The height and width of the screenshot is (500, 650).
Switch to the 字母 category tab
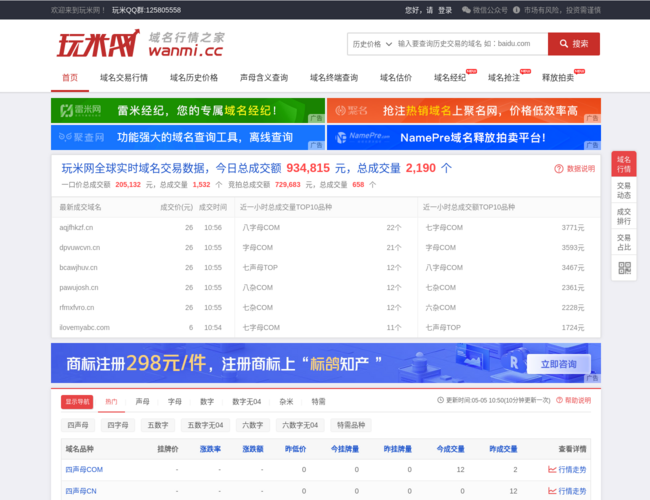tap(175, 402)
